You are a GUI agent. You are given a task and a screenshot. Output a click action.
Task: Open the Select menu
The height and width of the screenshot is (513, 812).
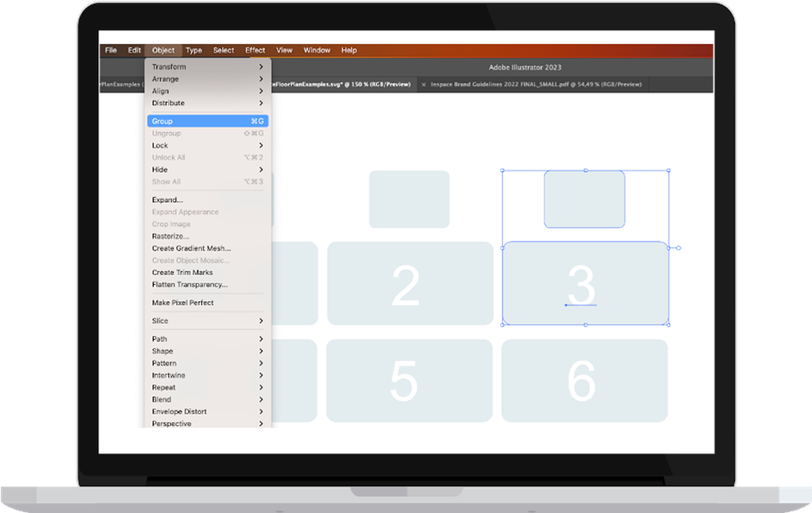click(x=224, y=50)
